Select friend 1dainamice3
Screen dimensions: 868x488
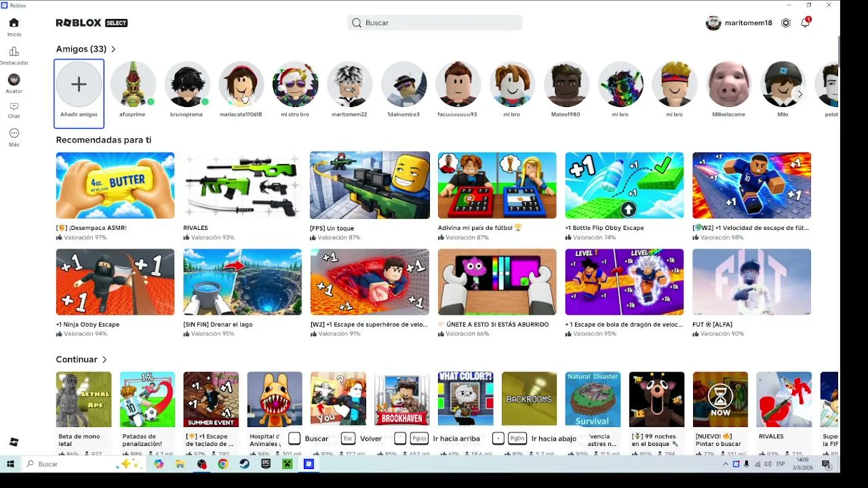pos(403,84)
